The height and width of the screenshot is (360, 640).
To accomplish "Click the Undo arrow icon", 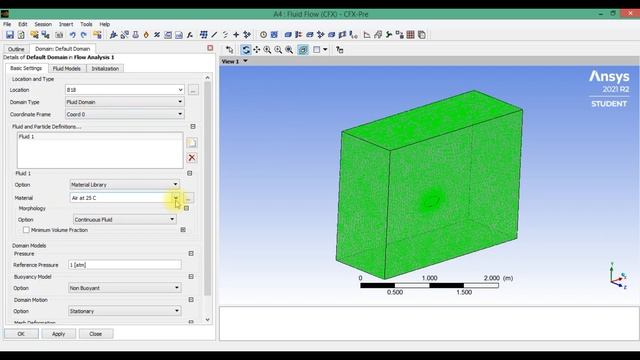I will point(72,35).
